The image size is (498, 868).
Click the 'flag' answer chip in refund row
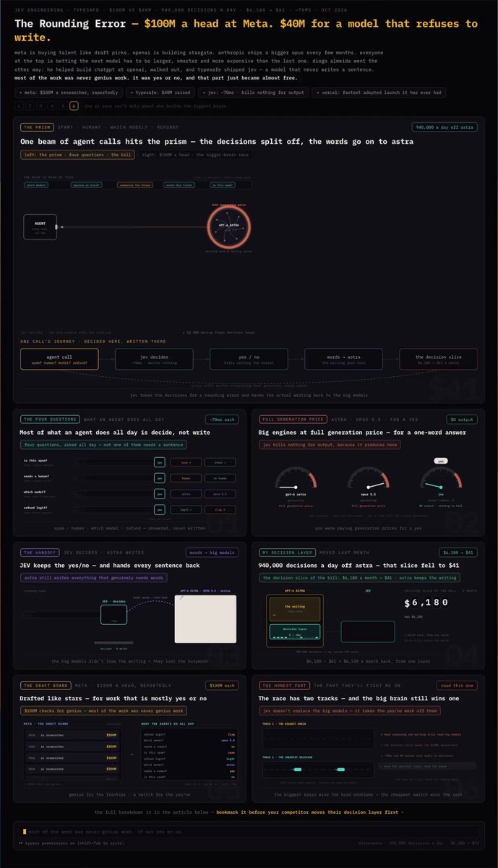tap(219, 510)
